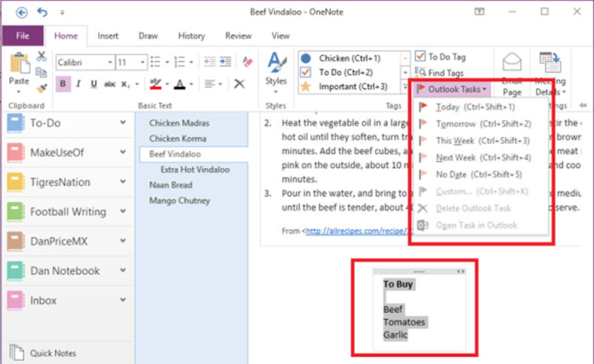Expand the MakeUseOf notebook chevron
The image size is (594, 364).
123,152
